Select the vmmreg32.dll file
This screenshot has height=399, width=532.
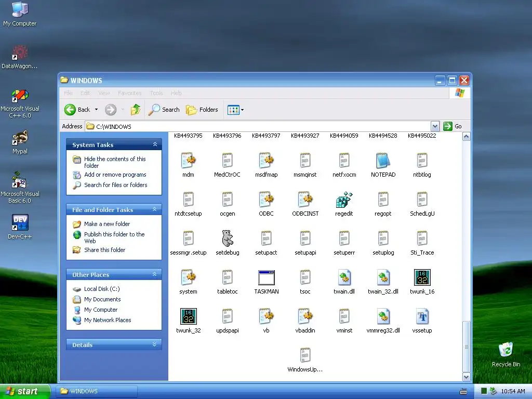tap(383, 316)
